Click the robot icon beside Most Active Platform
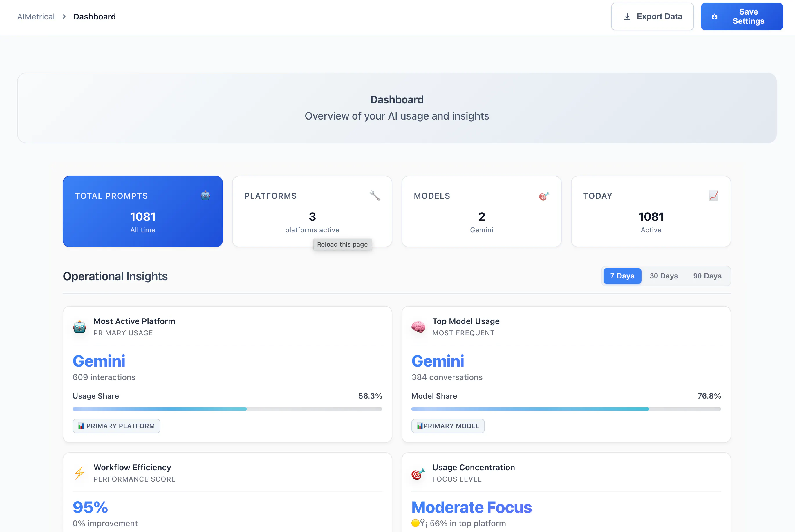 click(80, 327)
